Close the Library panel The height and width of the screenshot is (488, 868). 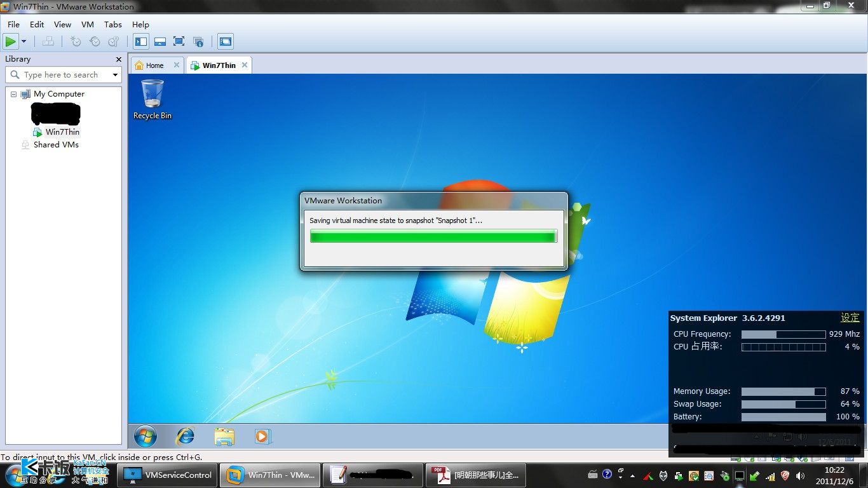point(118,59)
